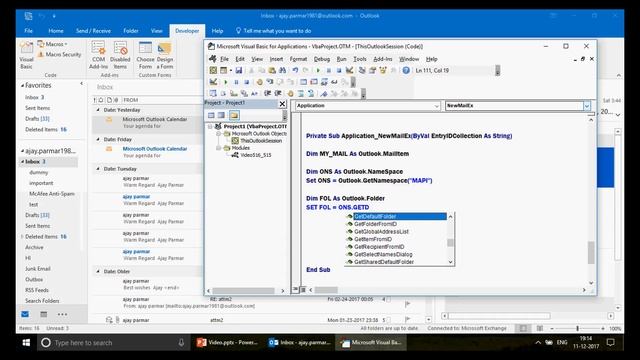640x360 pixels.
Task: Adjust Outlook zoom slider in status bar
Action: 578,328
